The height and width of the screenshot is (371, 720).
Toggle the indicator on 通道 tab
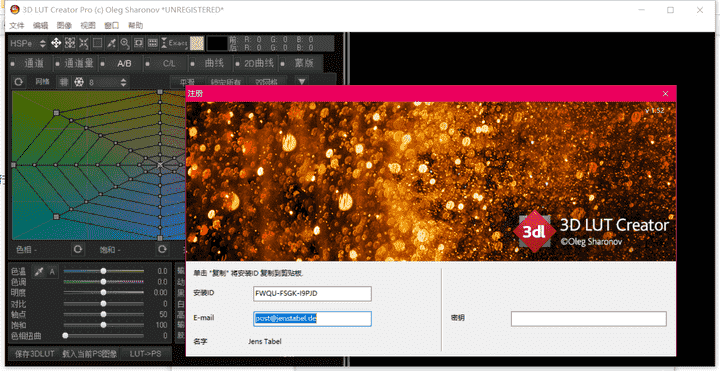click(13, 63)
